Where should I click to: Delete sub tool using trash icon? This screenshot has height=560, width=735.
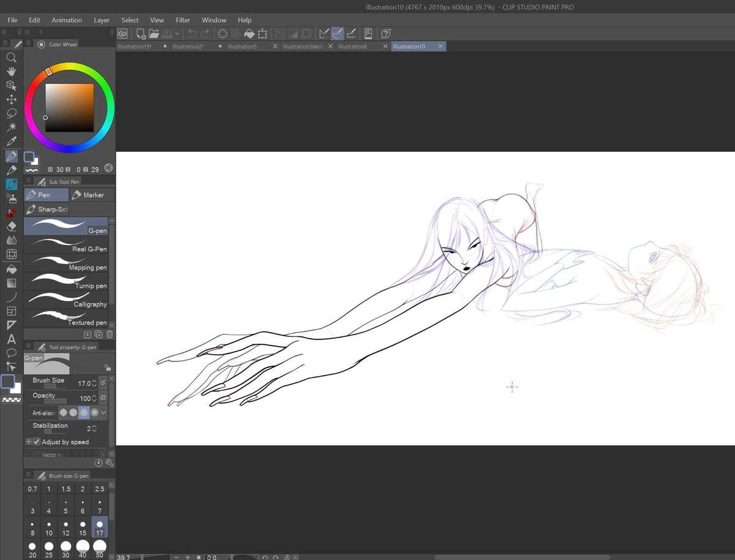(110, 335)
